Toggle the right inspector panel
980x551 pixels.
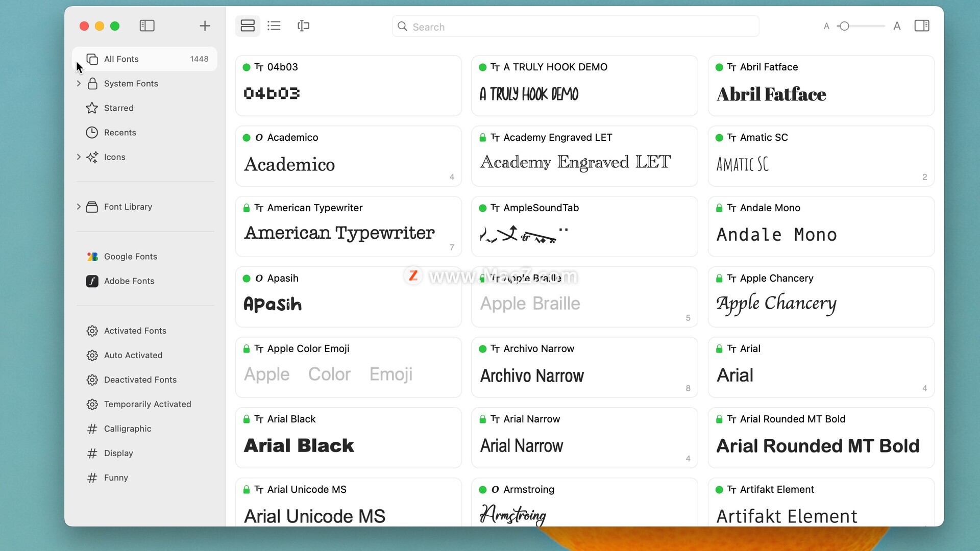(922, 26)
